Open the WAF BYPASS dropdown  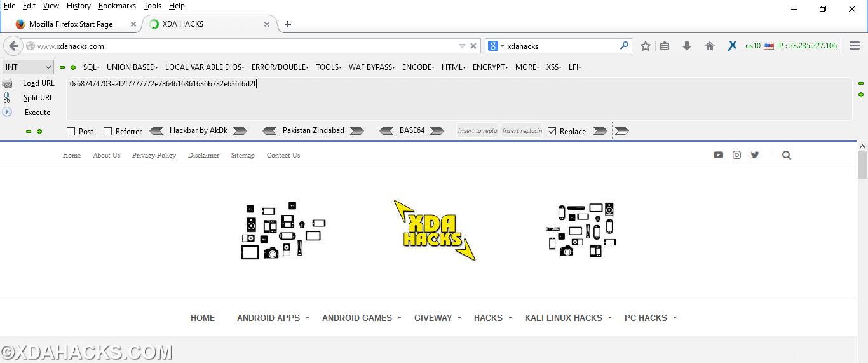372,67
